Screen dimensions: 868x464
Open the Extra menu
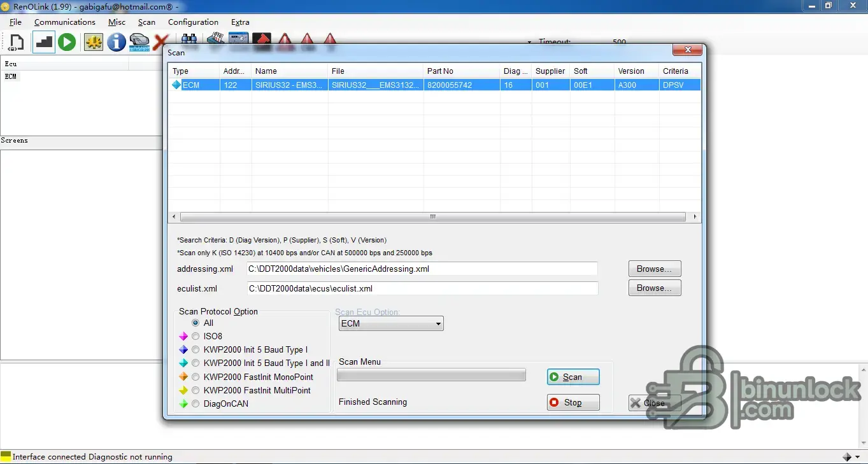coord(240,22)
